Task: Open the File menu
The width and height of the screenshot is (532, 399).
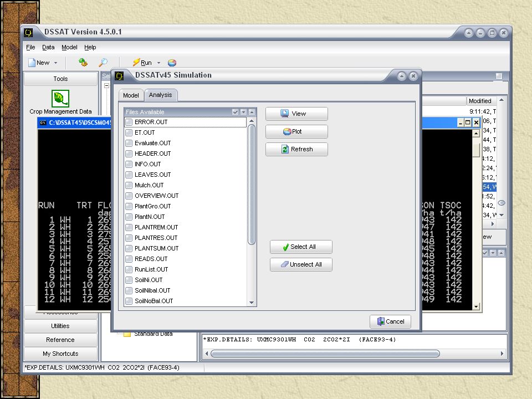Action: pos(30,47)
